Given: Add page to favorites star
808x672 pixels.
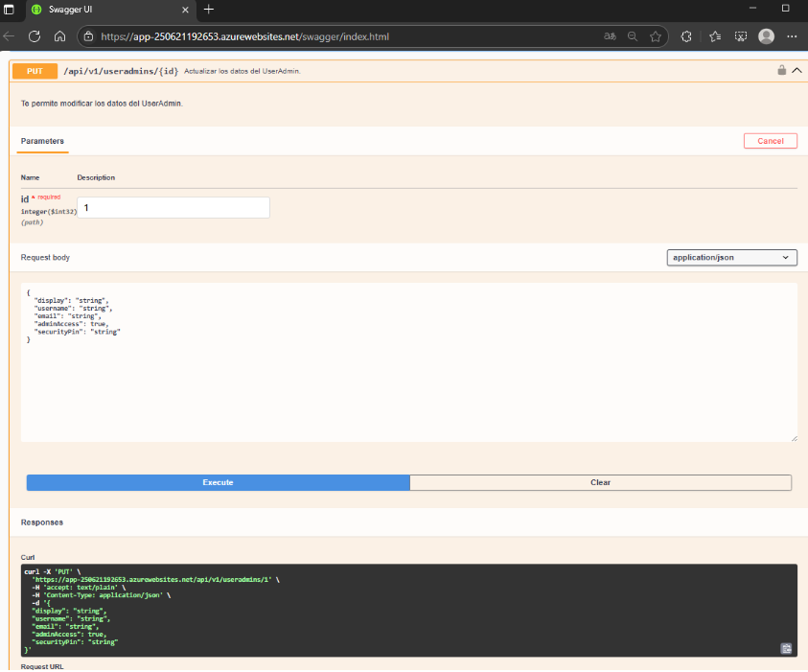Looking at the screenshot, I should pos(656,36).
